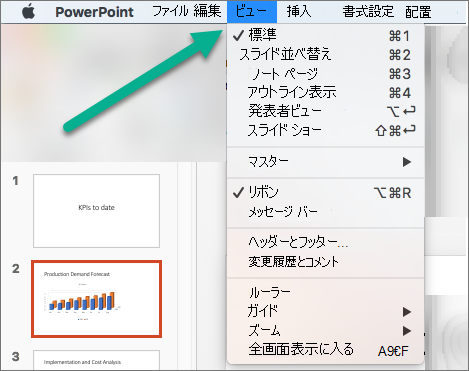Choose アウトライン表示 from the menu
This screenshot has width=469, height=371.
(325, 92)
